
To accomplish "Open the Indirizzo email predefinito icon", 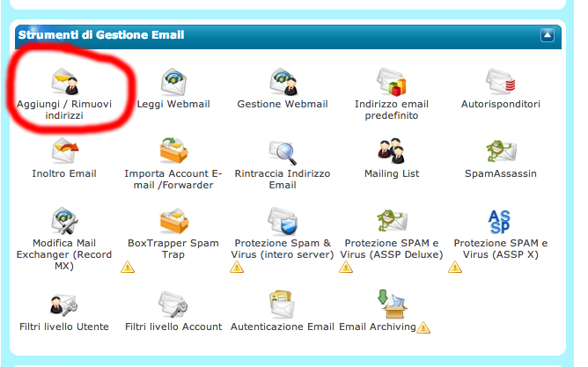I will pyautogui.click(x=392, y=82).
